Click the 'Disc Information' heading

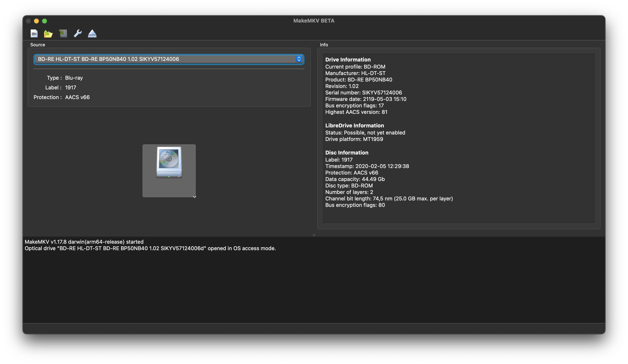[347, 153]
